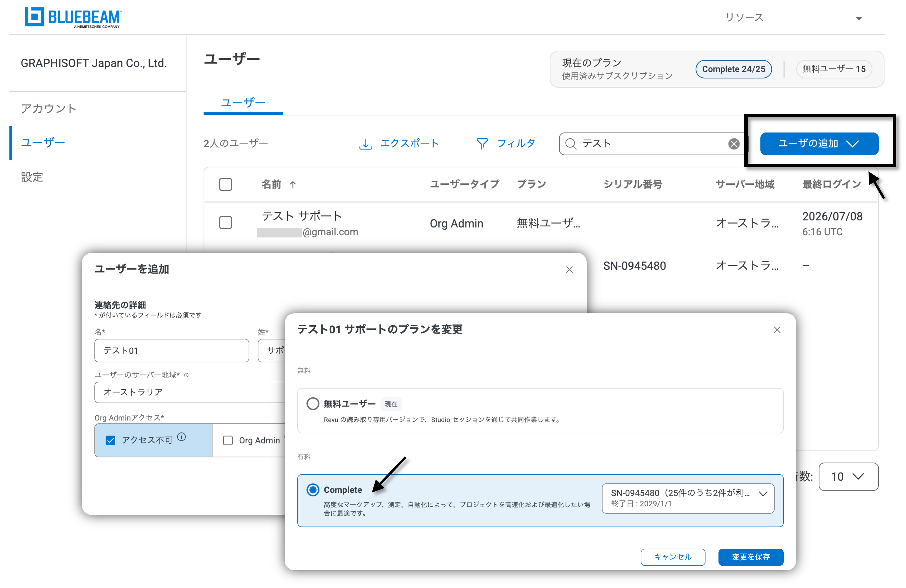Select the テスト サポート row checkbox
Image resolution: width=906 pixels, height=588 pixels.
(x=225, y=223)
